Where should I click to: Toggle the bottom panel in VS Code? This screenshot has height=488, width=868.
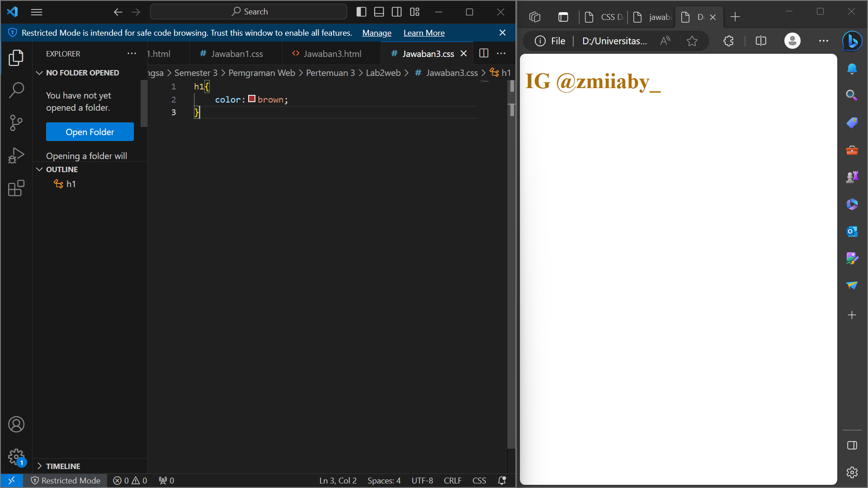(379, 12)
